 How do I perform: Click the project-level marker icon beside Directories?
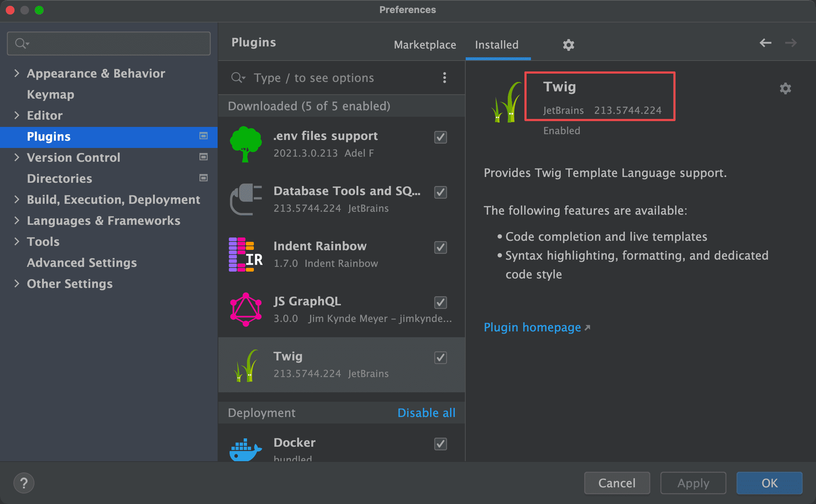pyautogui.click(x=203, y=178)
